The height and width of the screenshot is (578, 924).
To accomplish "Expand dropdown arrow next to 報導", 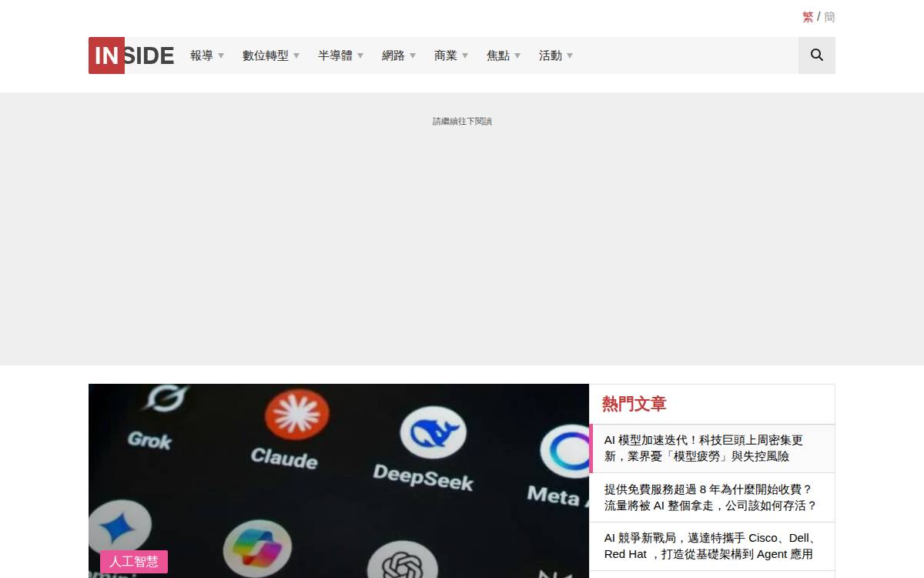I will coord(221,55).
